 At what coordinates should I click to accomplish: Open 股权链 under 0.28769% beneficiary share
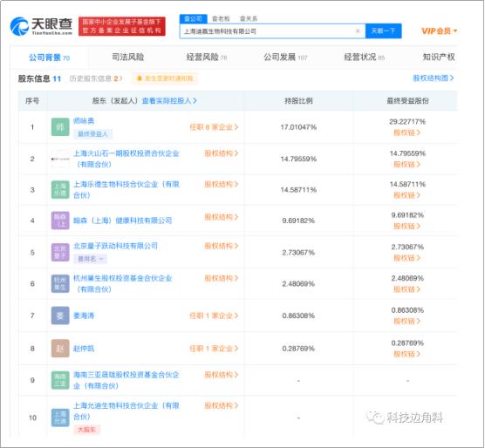pyautogui.click(x=407, y=354)
